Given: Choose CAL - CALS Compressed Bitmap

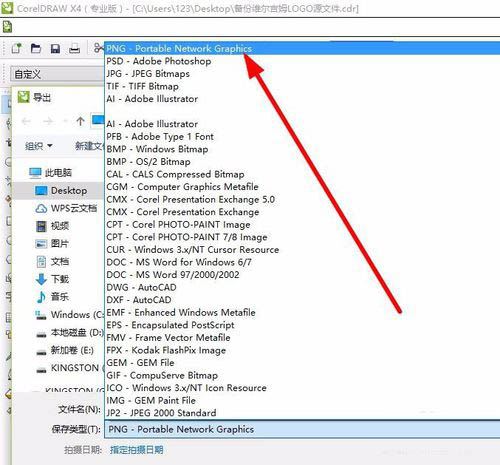Looking at the screenshot, I should (x=175, y=174).
